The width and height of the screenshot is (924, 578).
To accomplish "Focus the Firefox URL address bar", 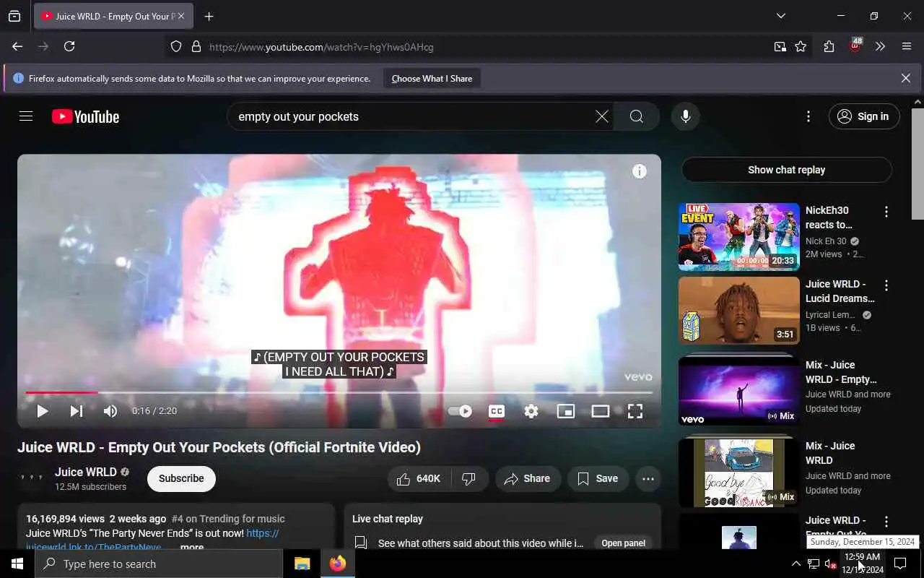I will (x=484, y=47).
